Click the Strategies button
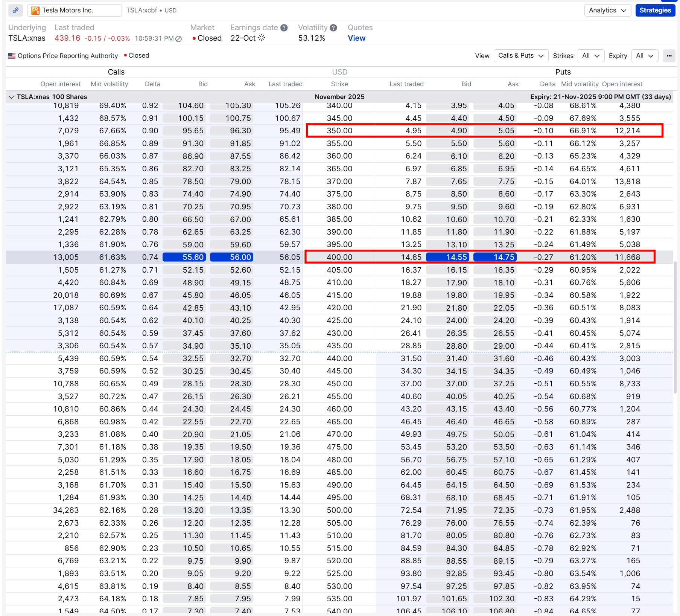Image resolution: width=680 pixels, height=616 pixels. [x=655, y=10]
